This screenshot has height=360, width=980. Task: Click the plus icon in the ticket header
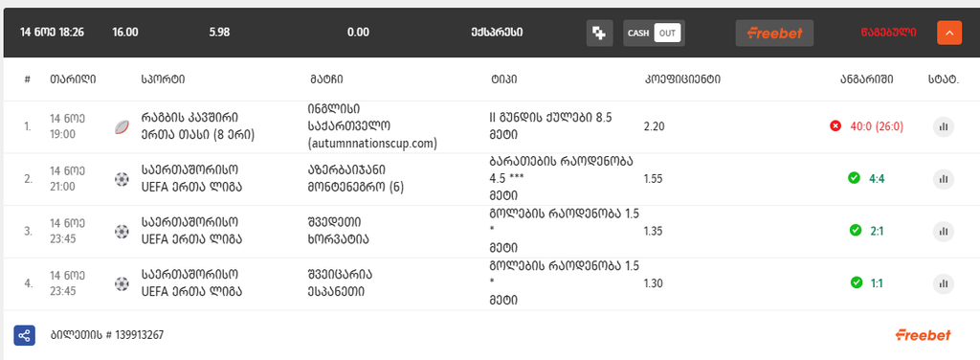coord(599,34)
